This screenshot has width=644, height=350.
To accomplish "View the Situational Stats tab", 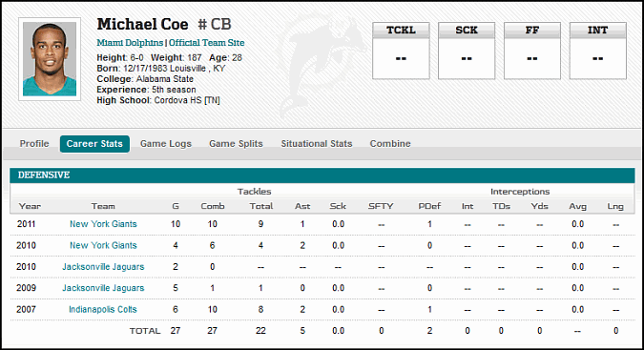I will [317, 144].
